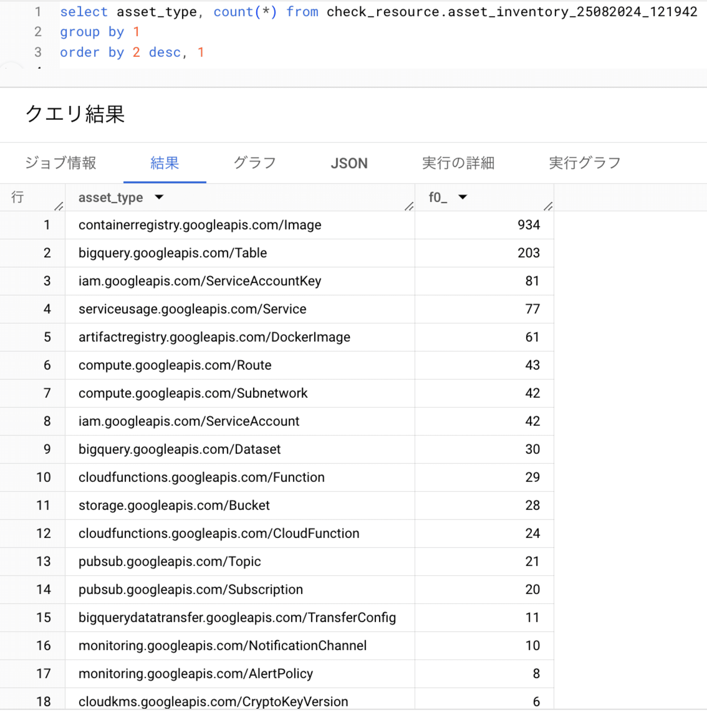Click the count value 934
The height and width of the screenshot is (728, 707).
point(529,225)
